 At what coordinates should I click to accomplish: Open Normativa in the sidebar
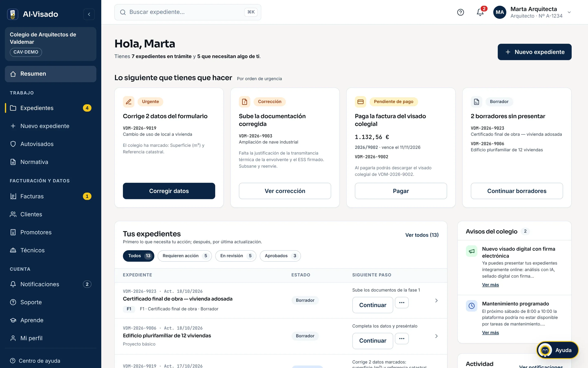51,162
